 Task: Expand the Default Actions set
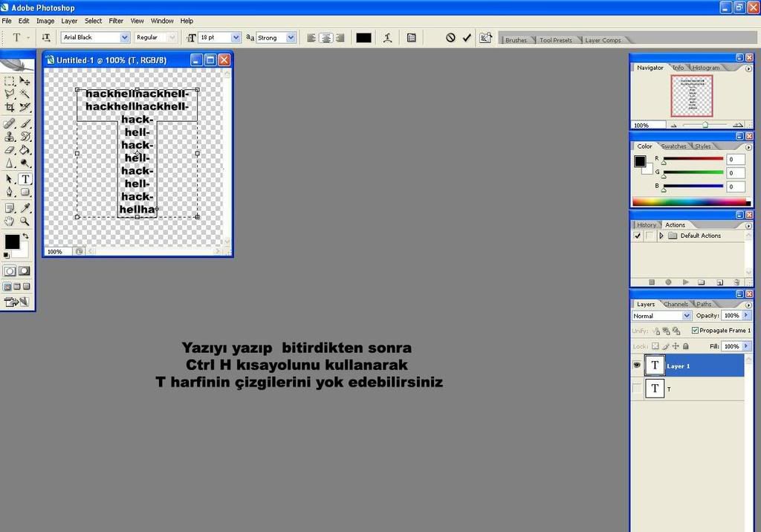pos(661,236)
